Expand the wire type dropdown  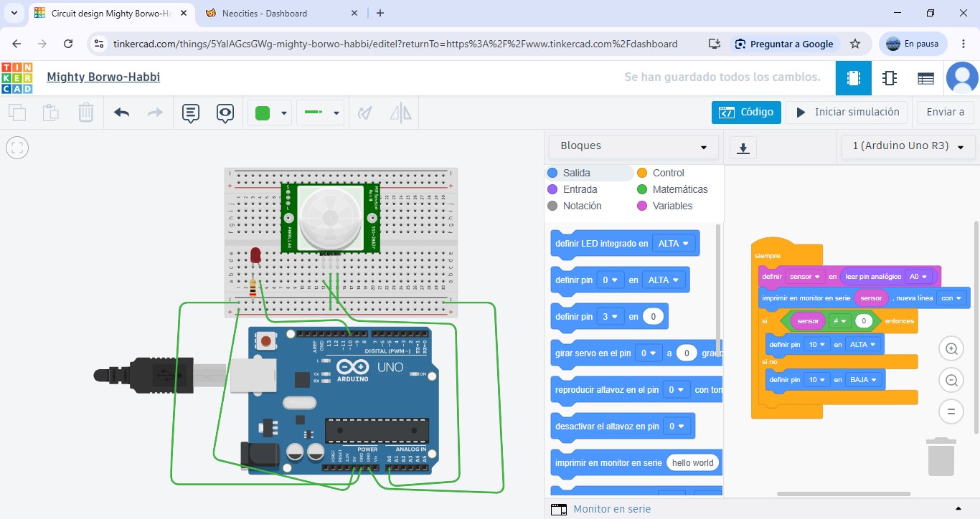pyautogui.click(x=320, y=113)
